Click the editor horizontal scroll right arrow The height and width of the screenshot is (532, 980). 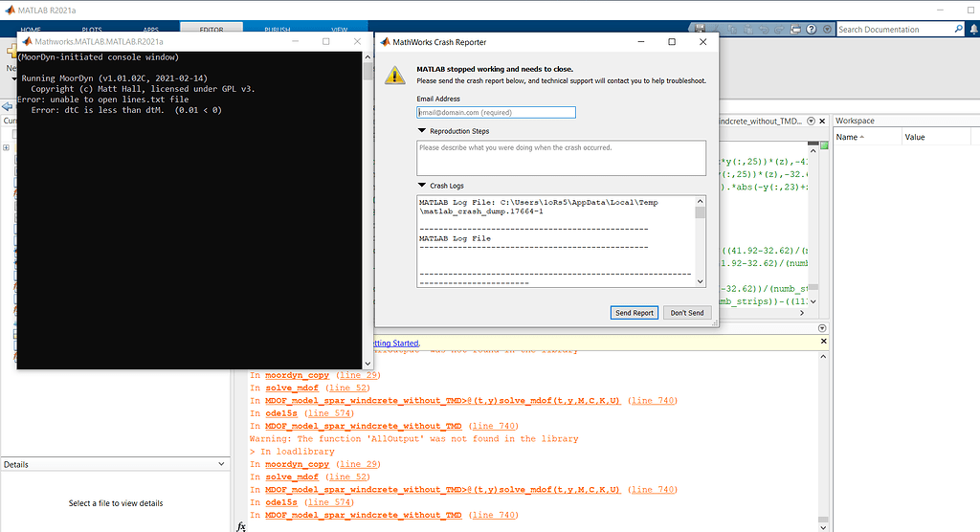pos(802,313)
